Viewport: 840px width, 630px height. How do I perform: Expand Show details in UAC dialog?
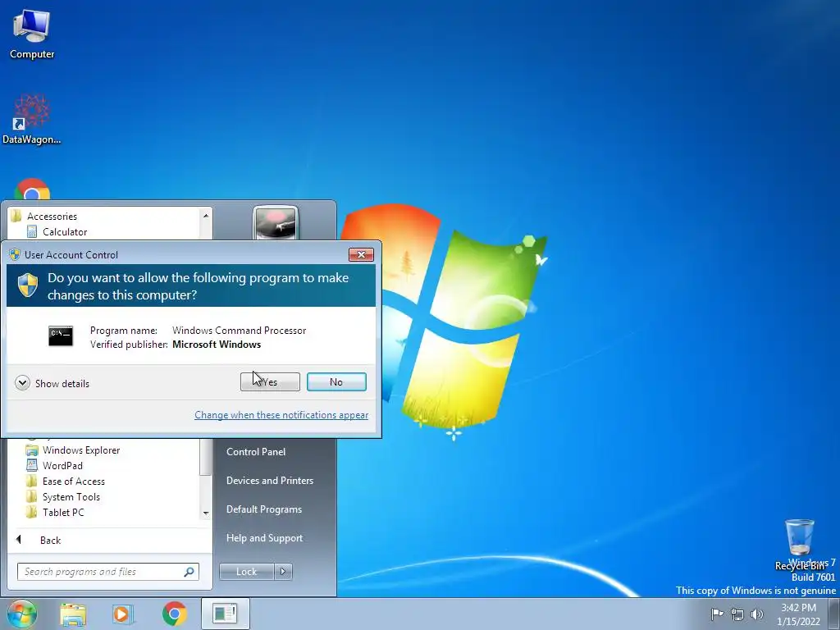pyautogui.click(x=52, y=383)
